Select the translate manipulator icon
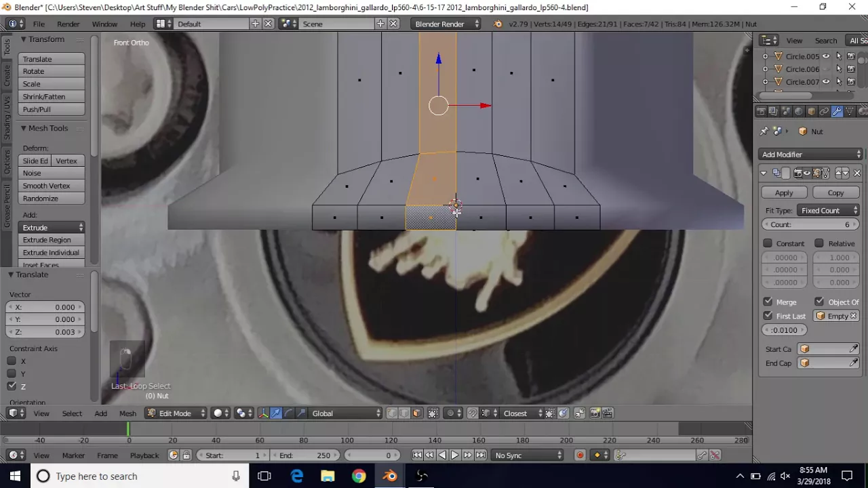868x488 pixels. pos(276,413)
